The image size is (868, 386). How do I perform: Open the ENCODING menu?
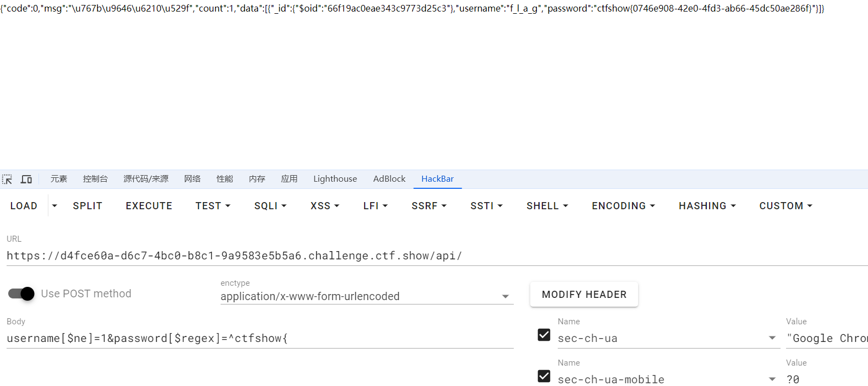623,206
